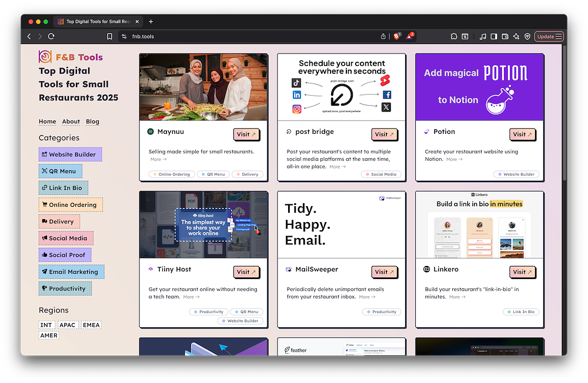Reload the page
This screenshot has width=588, height=383.
tap(51, 36)
